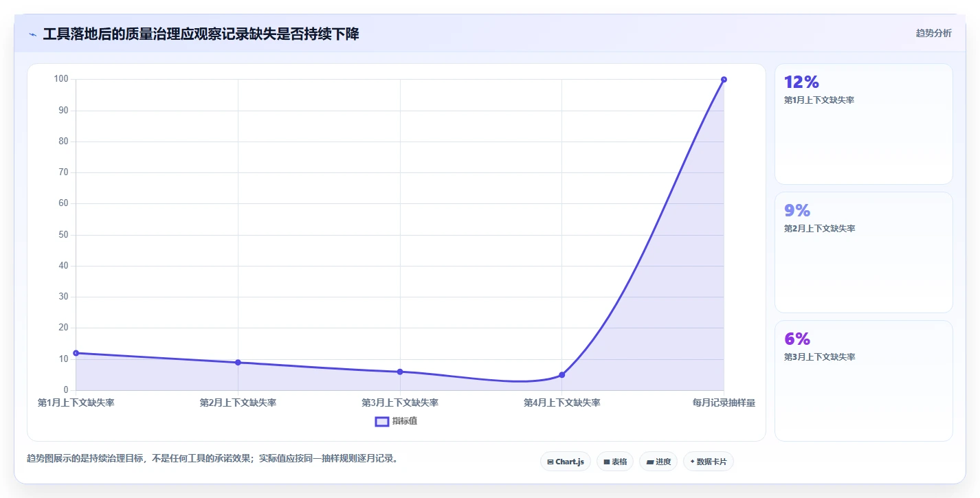Click the 趋势分析 label in the header

pos(933,33)
